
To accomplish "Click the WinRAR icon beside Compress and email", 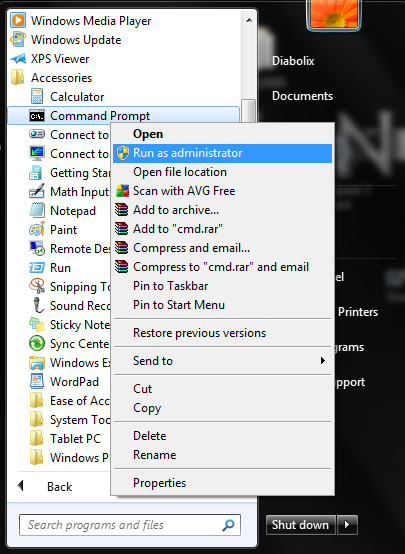I will [x=122, y=248].
